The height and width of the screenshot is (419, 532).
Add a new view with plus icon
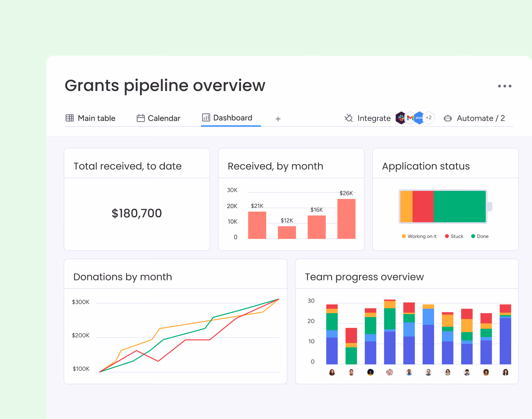[x=278, y=119]
